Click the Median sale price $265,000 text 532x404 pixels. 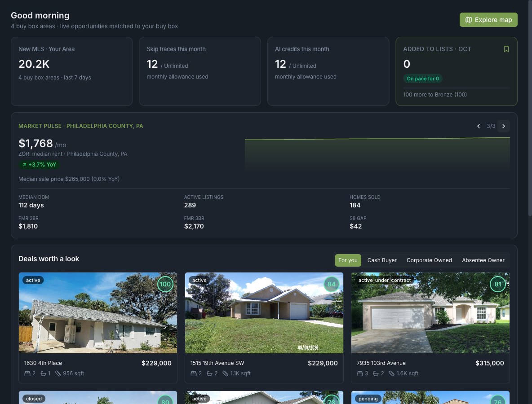(69, 179)
